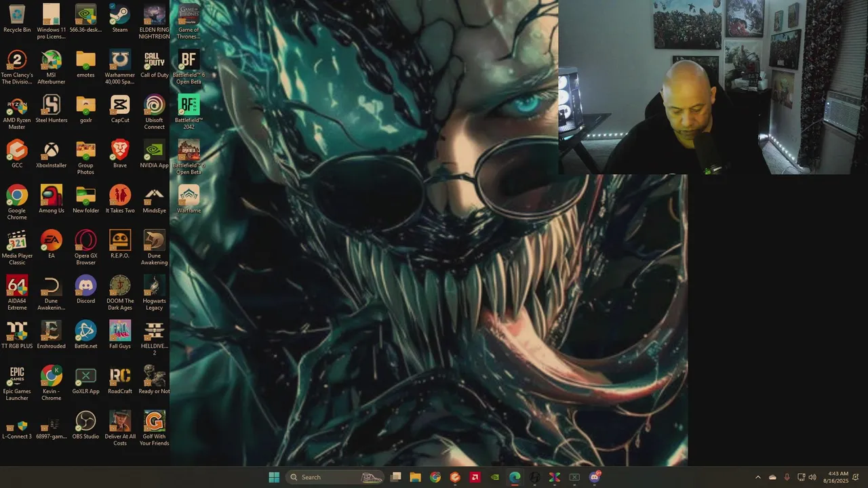
Task: Launch Tom Clancy's The Division 2
Action: coord(17,67)
